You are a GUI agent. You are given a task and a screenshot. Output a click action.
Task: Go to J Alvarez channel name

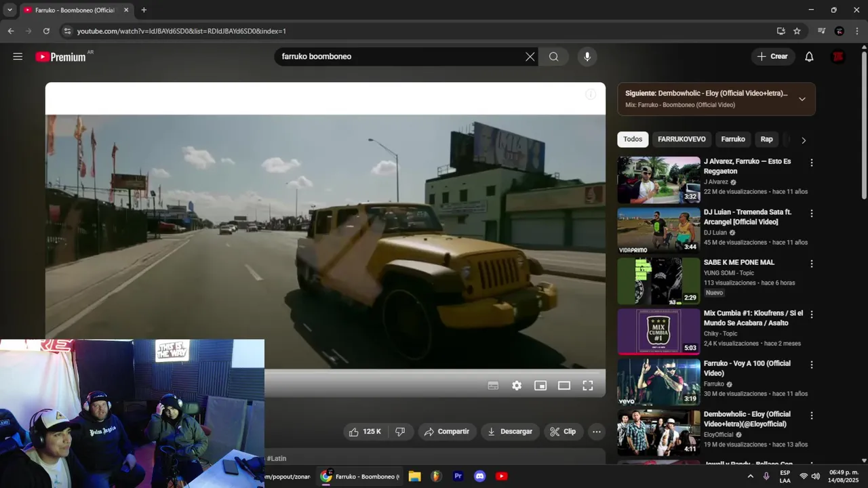point(715,182)
